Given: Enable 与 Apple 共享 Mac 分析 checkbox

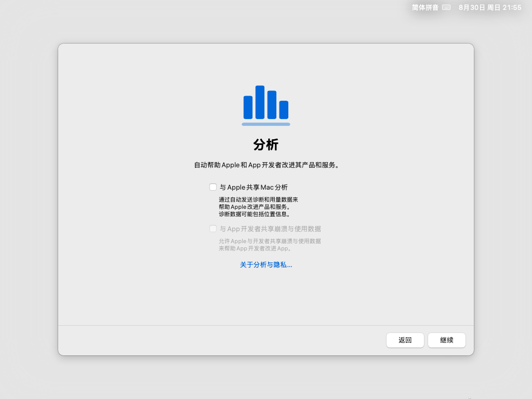Looking at the screenshot, I should (x=212, y=187).
